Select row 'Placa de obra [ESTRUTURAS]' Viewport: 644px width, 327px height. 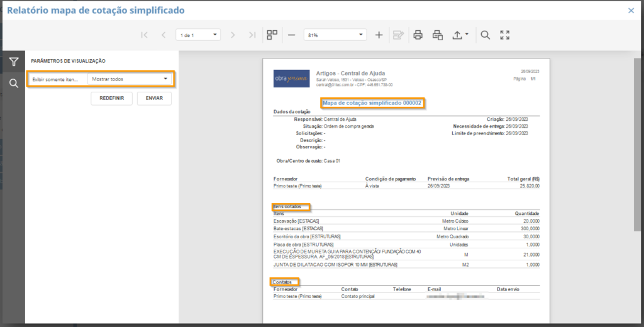click(406, 245)
